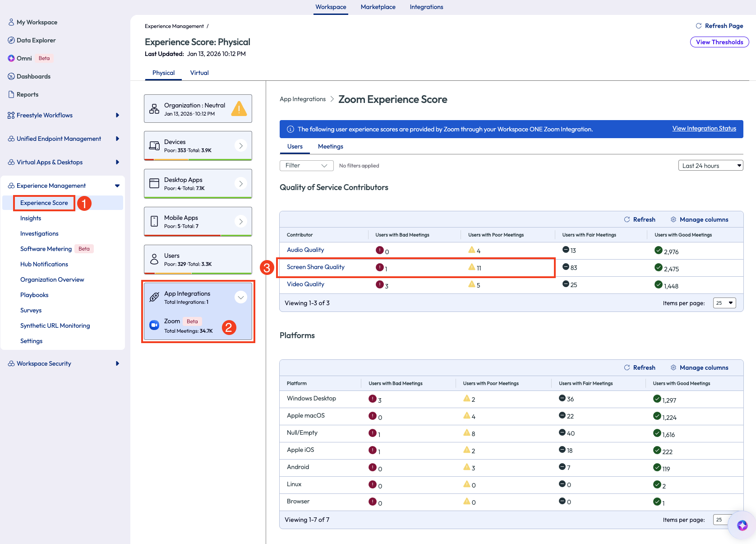Click the Organization Neutral warning triangle icon
The width and height of the screenshot is (756, 544).
[239, 109]
